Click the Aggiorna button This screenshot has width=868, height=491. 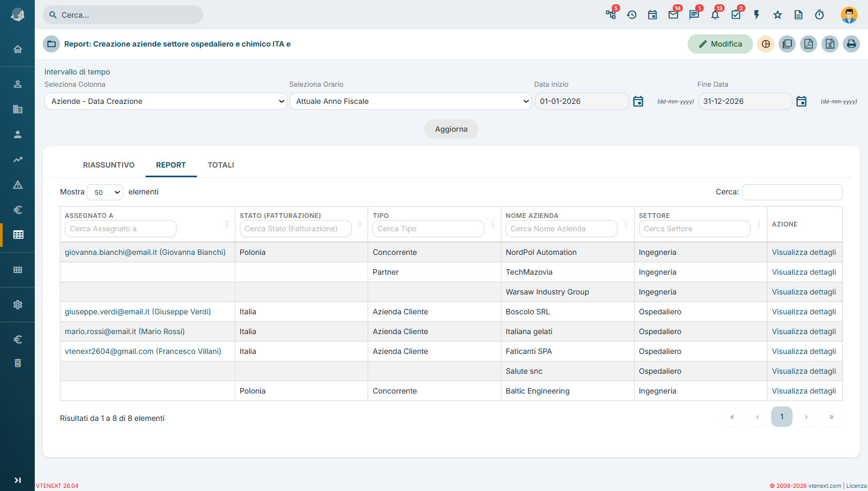(451, 129)
